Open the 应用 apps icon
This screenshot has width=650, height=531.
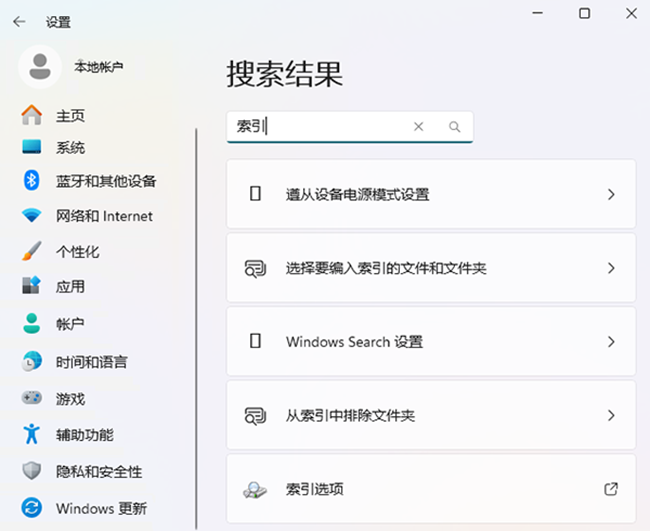pos(32,286)
